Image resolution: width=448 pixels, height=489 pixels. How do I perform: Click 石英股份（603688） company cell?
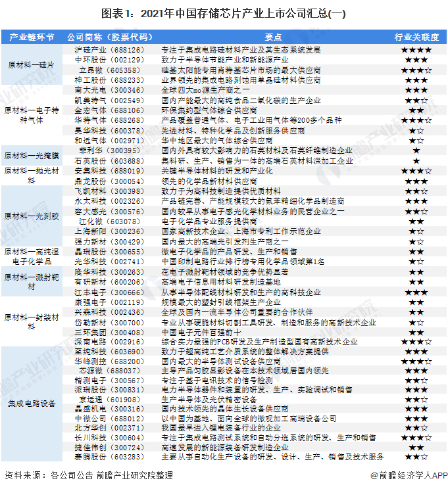pyautogui.click(x=110, y=161)
